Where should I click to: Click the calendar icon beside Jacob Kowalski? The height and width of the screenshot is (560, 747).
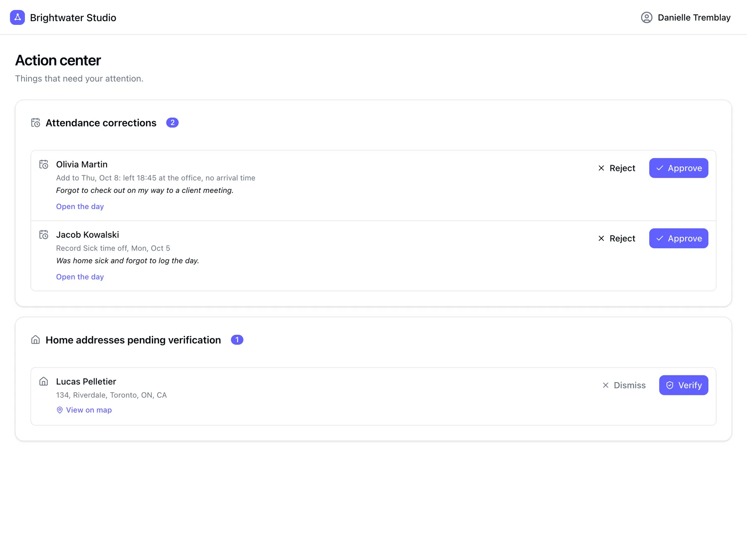(x=44, y=235)
